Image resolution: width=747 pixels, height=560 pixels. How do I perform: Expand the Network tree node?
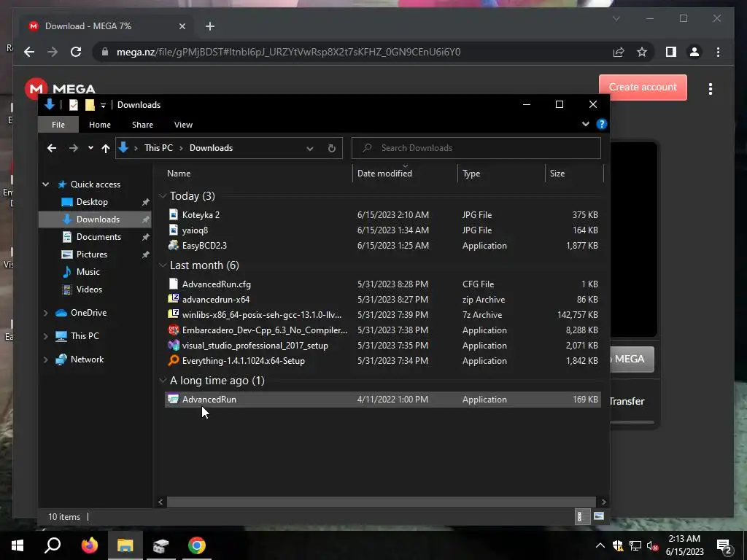pyautogui.click(x=46, y=359)
